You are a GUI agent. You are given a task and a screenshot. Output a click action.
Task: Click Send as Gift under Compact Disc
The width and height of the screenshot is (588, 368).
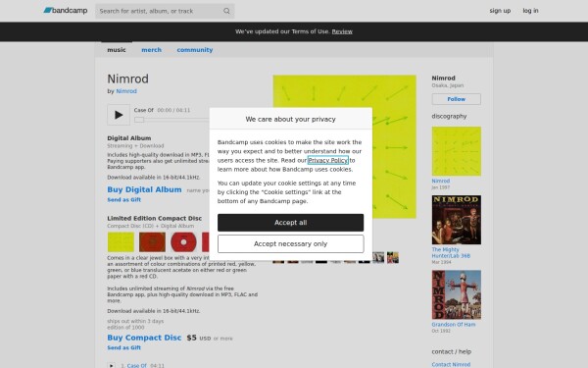(124, 347)
